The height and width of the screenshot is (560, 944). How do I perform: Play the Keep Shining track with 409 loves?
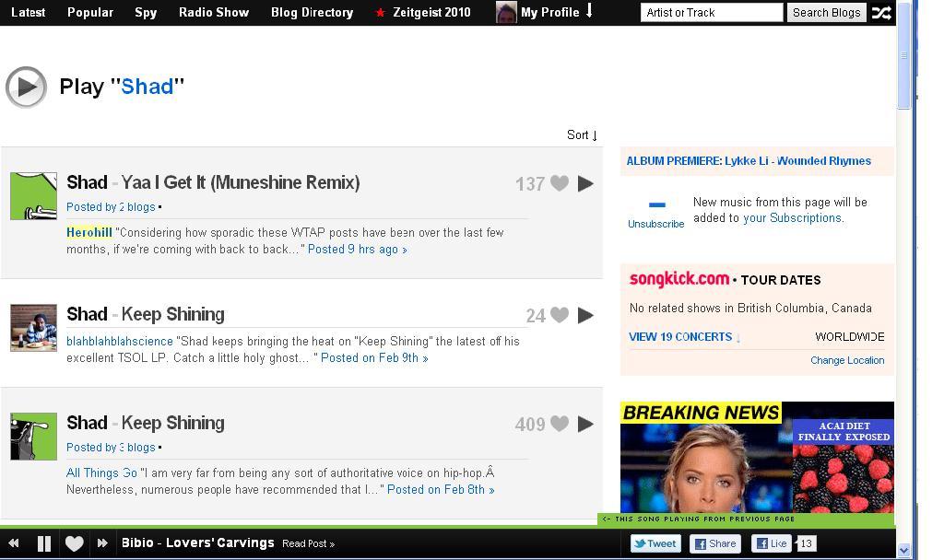[585, 424]
